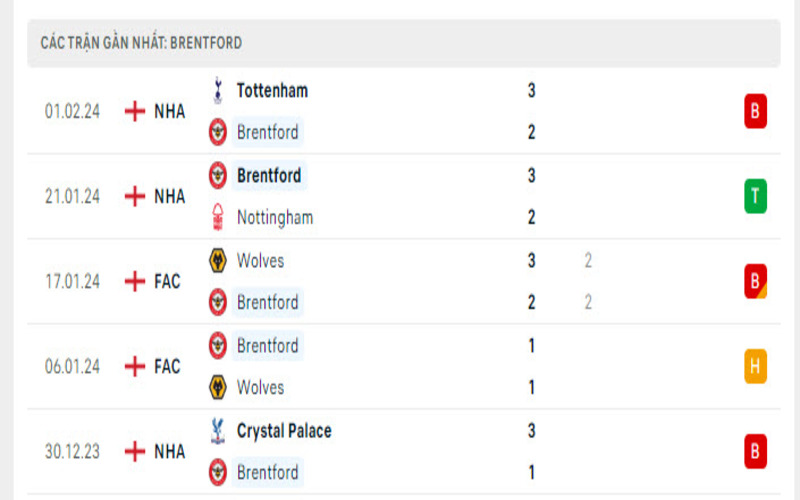The width and height of the screenshot is (800, 500).
Task: Open the Nottingham team link
Action: tap(275, 217)
